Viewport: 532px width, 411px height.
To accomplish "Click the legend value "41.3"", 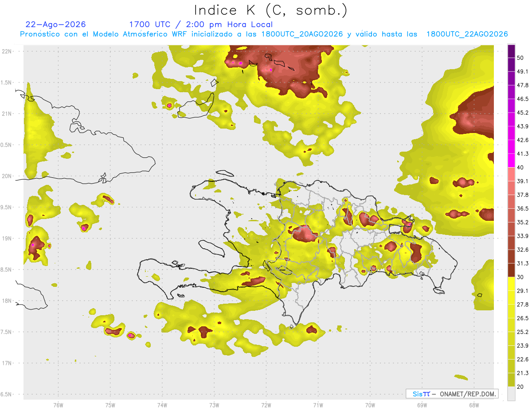I will [523, 154].
